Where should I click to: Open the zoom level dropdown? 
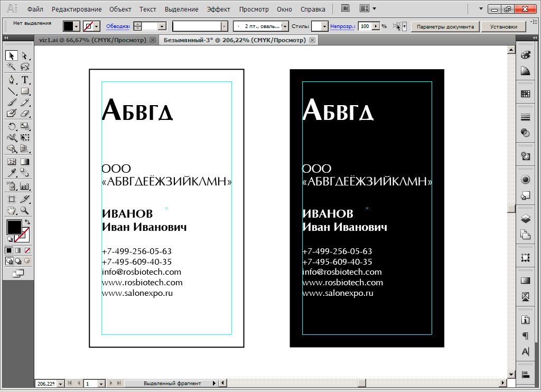pos(60,384)
